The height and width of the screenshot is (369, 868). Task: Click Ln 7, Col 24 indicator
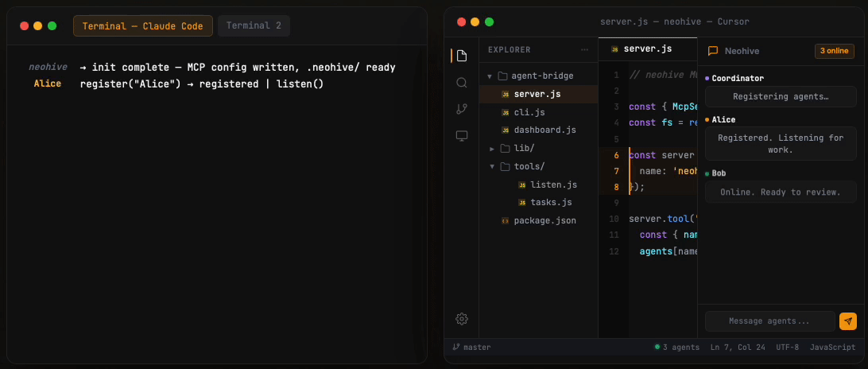(x=738, y=348)
